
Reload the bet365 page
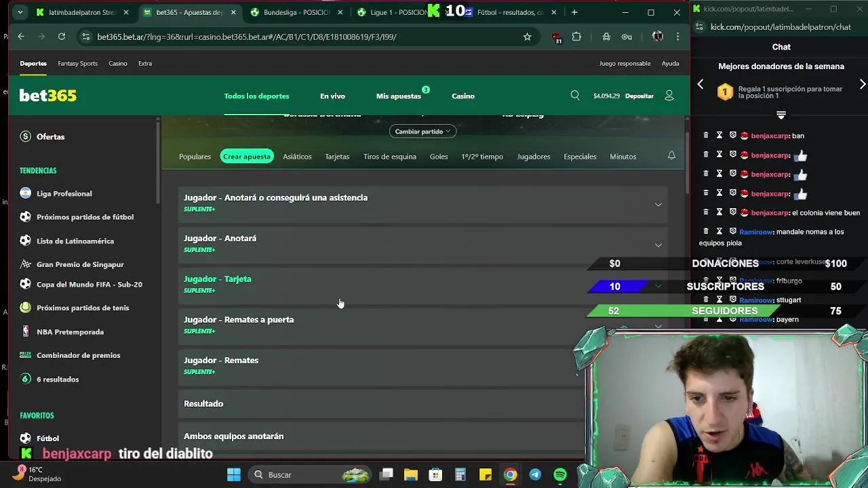62,37
